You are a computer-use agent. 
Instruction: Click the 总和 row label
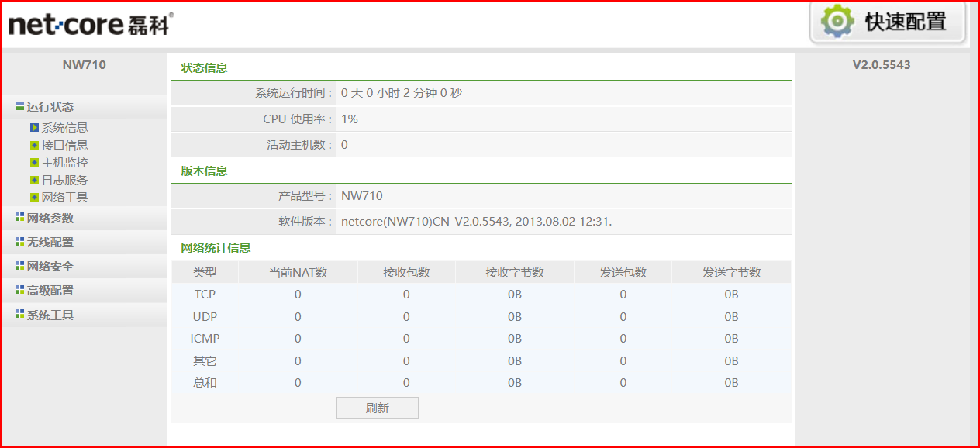pyautogui.click(x=205, y=383)
